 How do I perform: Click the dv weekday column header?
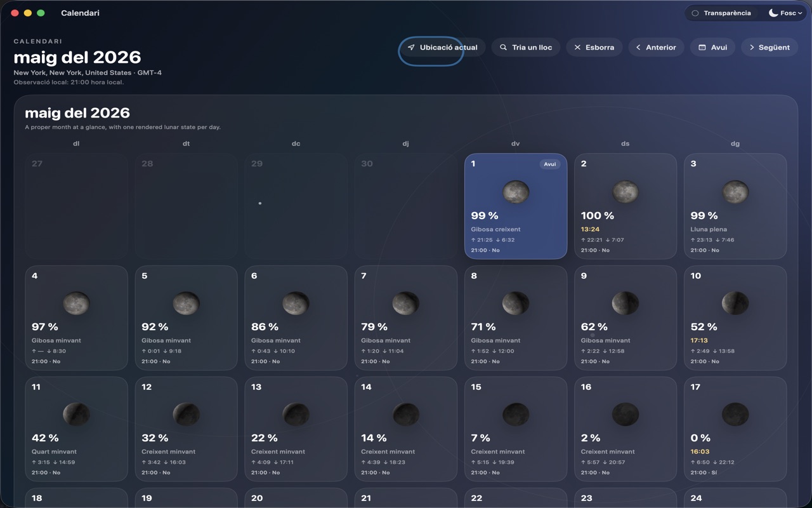[515, 144]
